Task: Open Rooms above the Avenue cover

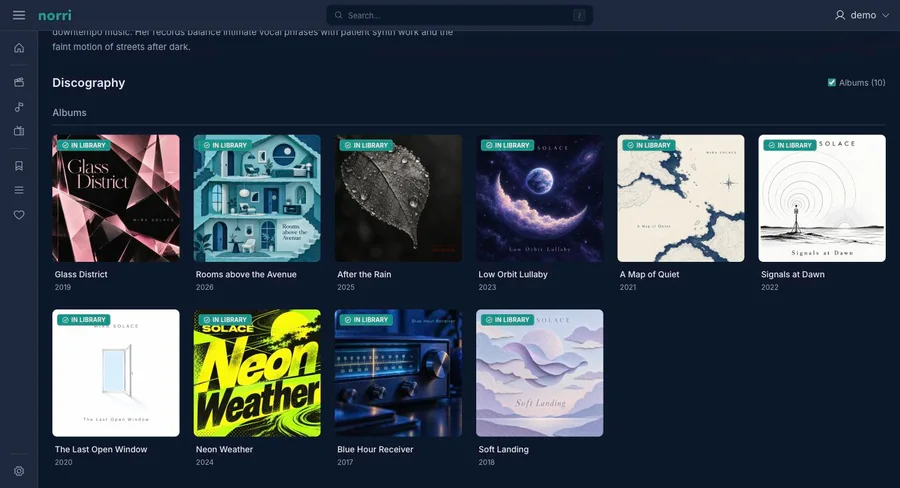Action: [257, 198]
